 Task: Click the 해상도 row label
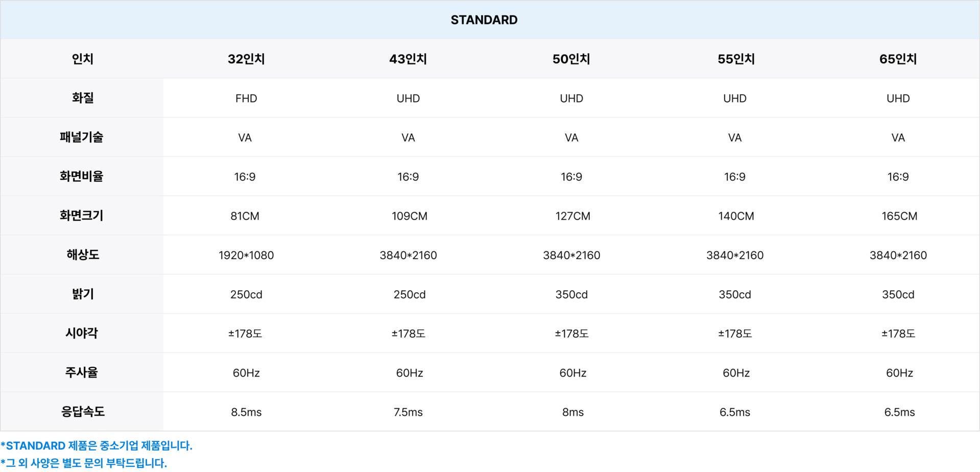point(82,255)
